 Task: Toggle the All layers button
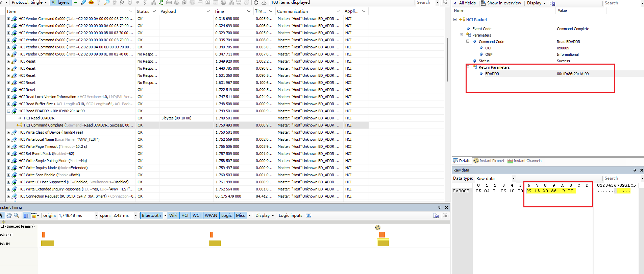click(x=60, y=2)
